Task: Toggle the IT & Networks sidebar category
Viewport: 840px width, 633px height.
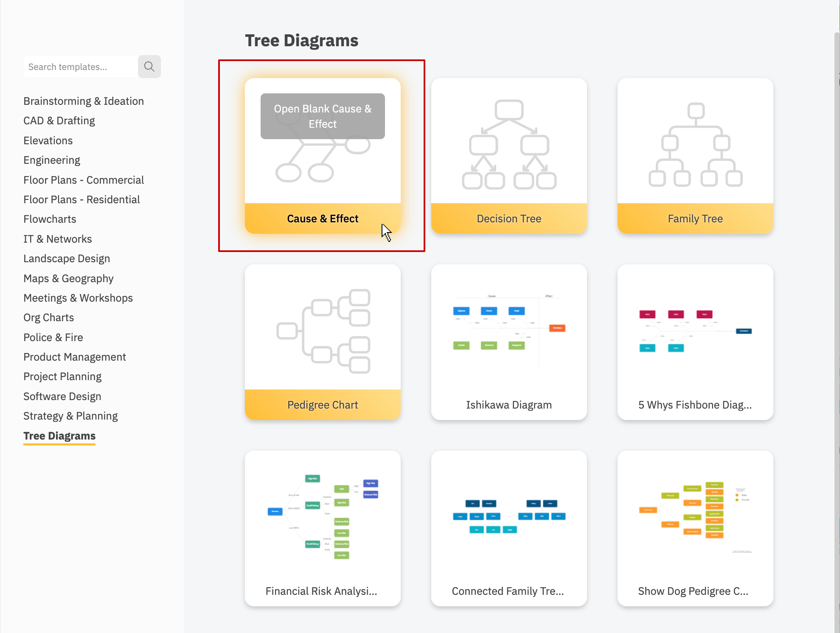Action: click(56, 239)
